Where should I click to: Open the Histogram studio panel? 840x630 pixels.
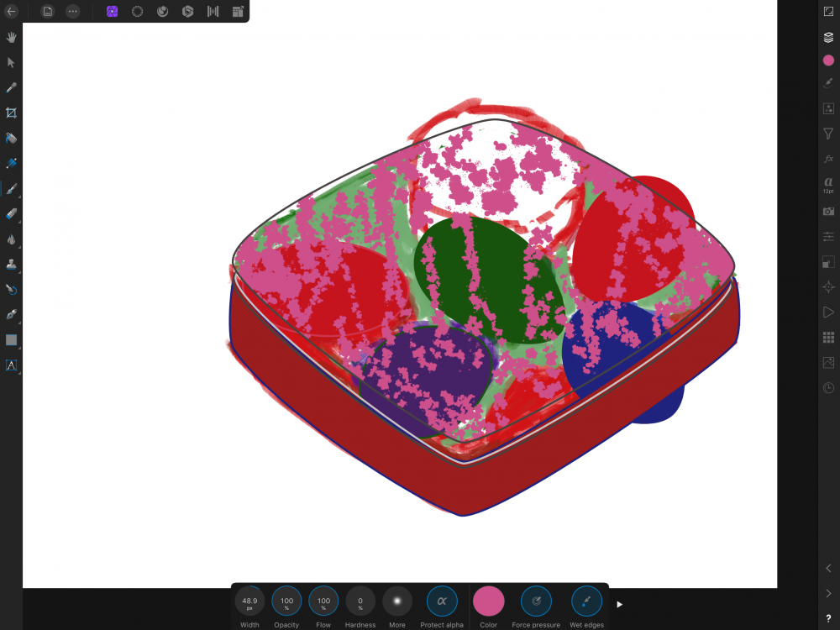click(x=828, y=363)
